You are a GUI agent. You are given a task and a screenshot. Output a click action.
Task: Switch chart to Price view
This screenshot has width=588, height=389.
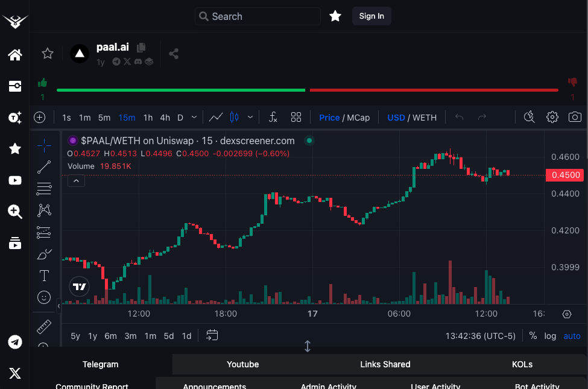pos(329,118)
